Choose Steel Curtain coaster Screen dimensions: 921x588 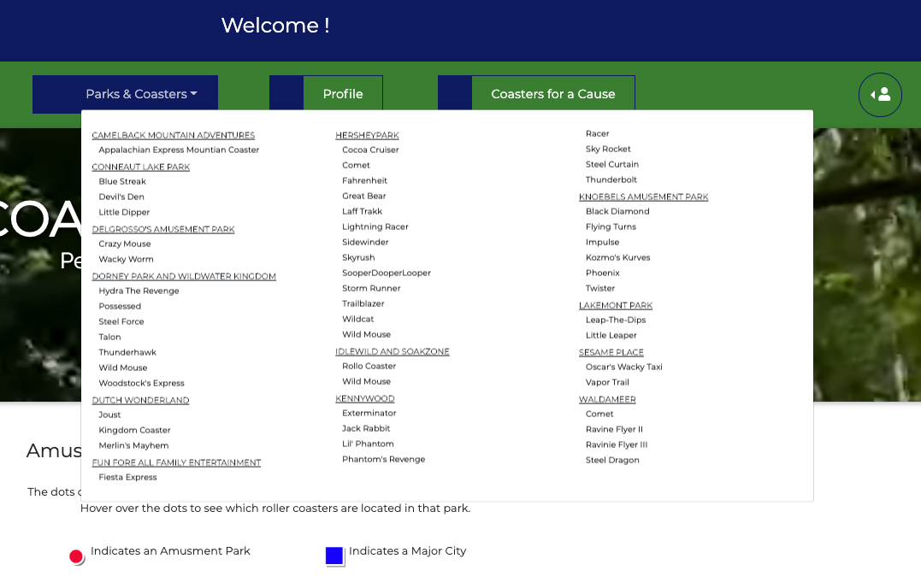pyautogui.click(x=612, y=164)
